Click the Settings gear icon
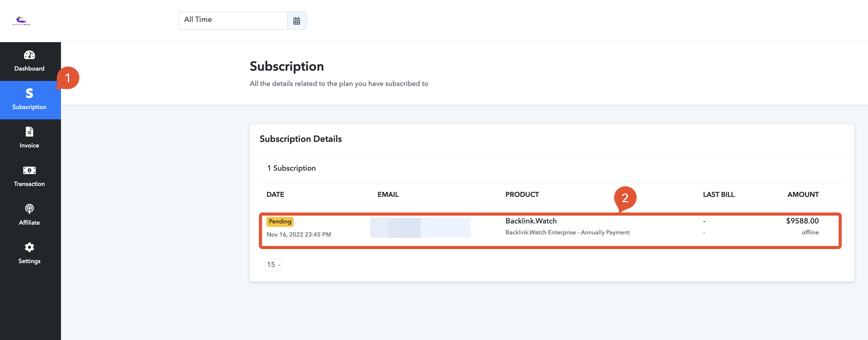This screenshot has height=340, width=868. pos(29,247)
